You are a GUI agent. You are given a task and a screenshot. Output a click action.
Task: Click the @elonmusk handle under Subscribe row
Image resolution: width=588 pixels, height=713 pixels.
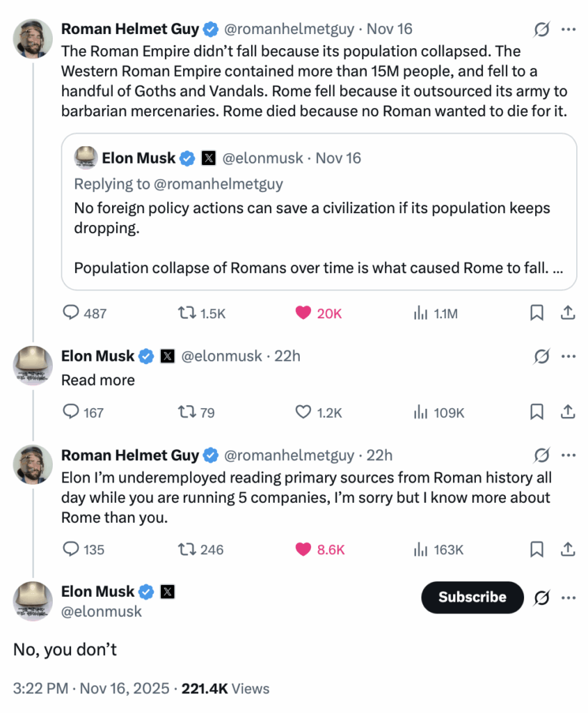click(x=102, y=611)
